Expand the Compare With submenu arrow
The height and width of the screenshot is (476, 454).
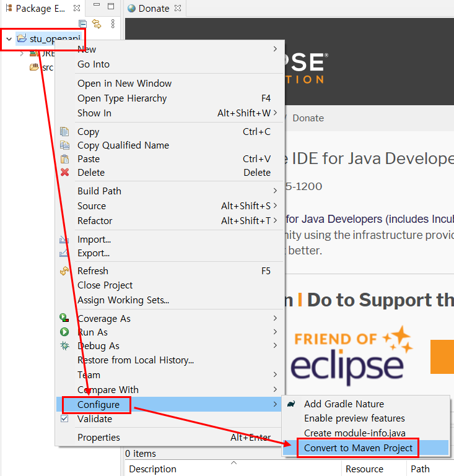pos(275,389)
